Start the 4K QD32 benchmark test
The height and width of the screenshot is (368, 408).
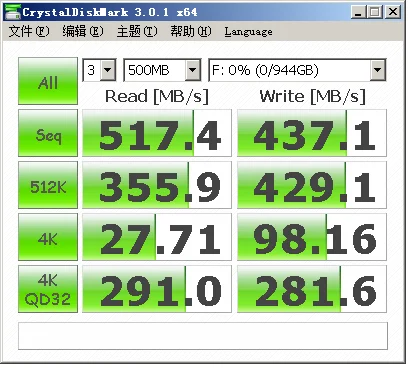click(48, 289)
